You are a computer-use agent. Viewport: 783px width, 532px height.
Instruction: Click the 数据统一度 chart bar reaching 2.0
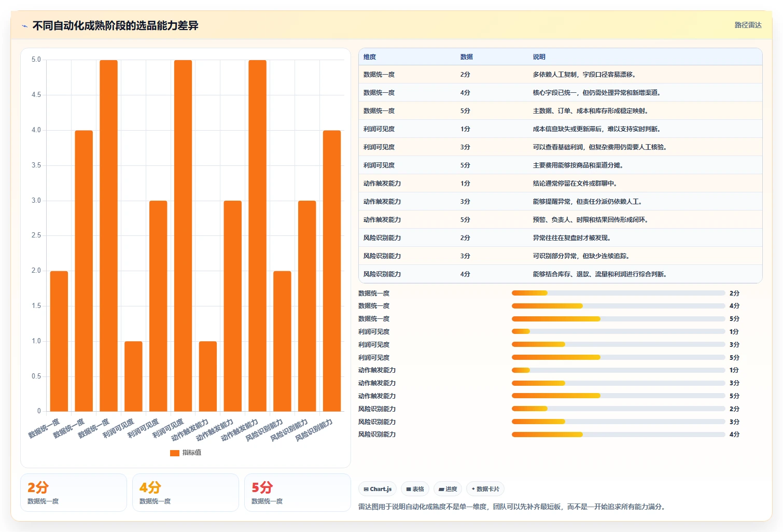(x=59, y=341)
